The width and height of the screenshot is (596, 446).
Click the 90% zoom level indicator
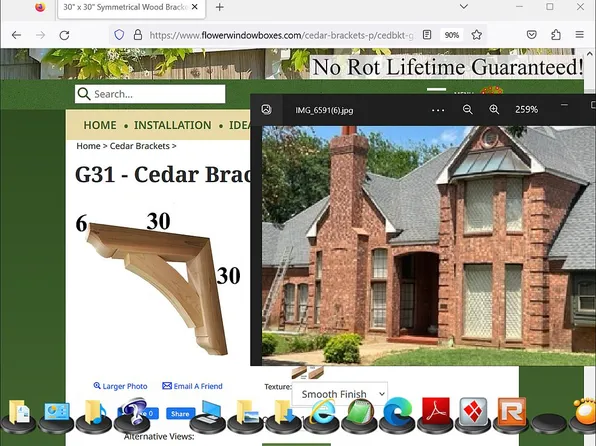coord(452,35)
